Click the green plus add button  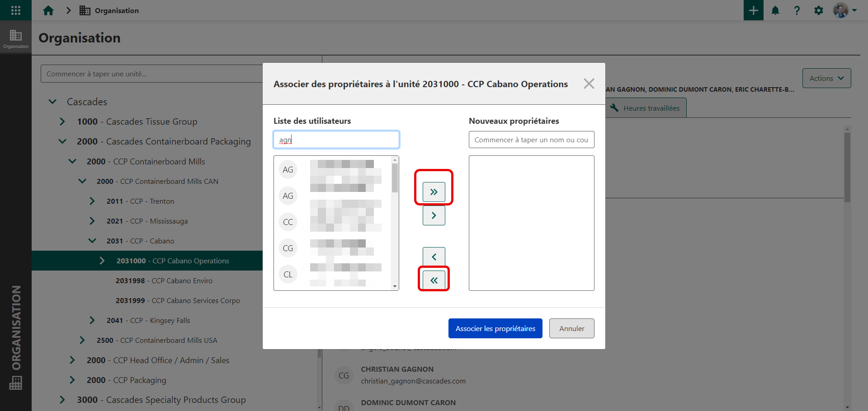(x=754, y=10)
